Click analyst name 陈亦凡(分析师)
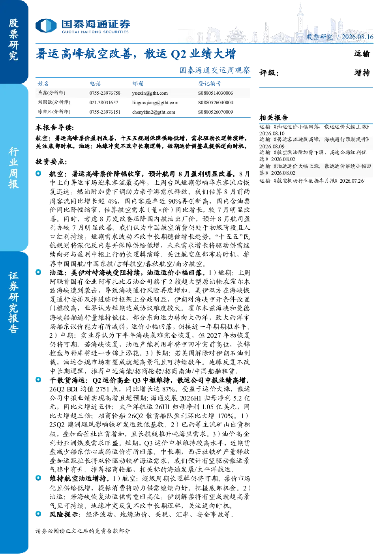Image resolution: width=392 pixels, height=554 pixels. point(54,112)
